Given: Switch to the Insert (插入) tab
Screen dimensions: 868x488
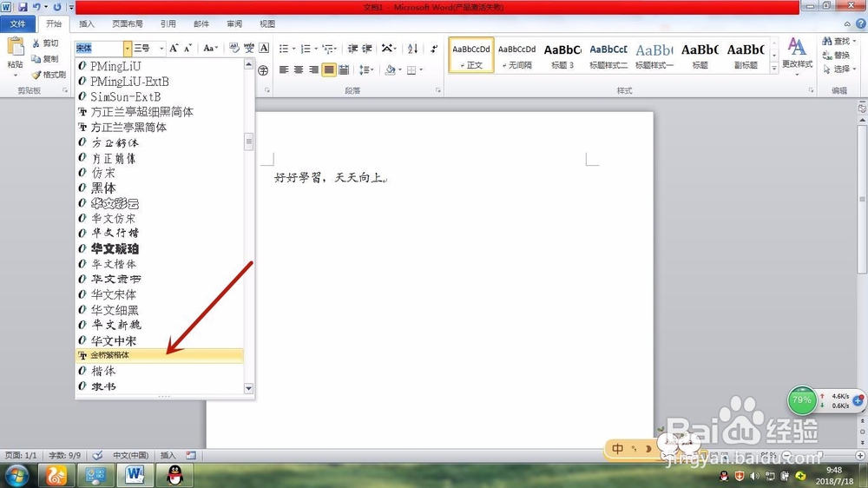Looking at the screenshot, I should (x=87, y=23).
